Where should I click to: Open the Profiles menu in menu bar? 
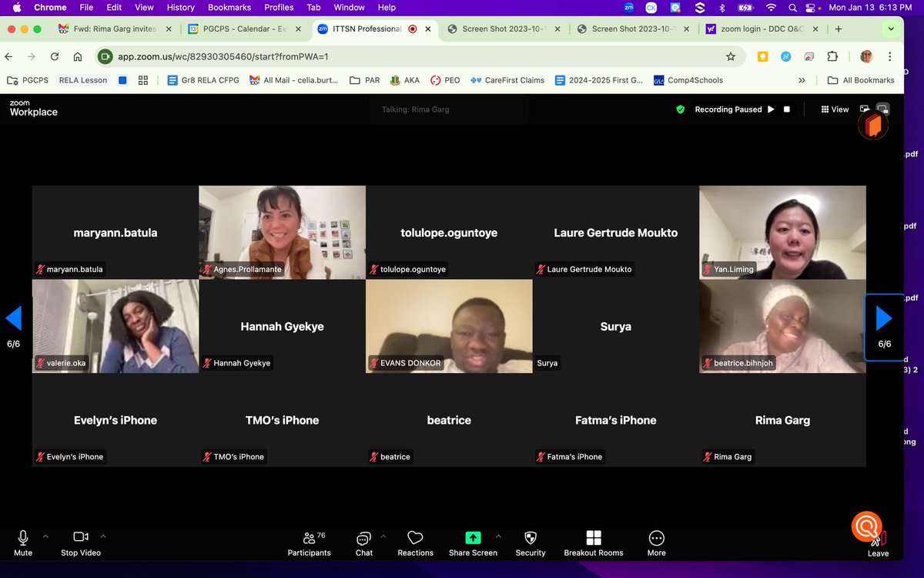[279, 8]
